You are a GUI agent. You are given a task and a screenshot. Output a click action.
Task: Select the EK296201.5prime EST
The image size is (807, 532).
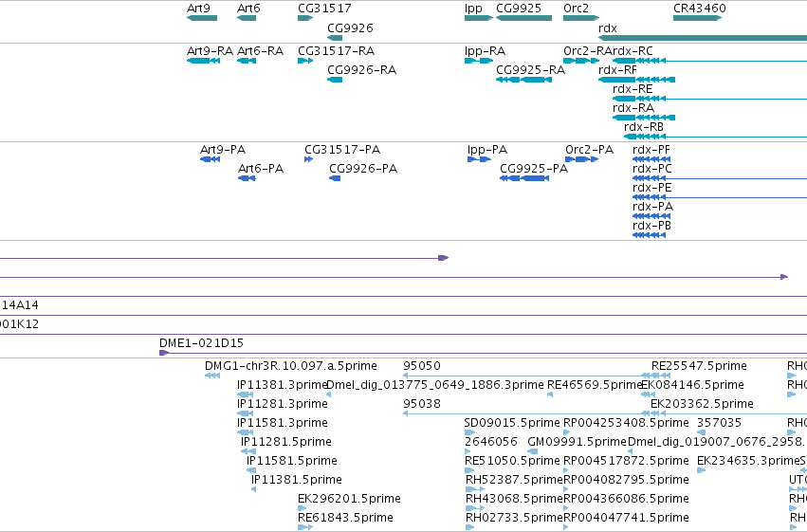point(303,508)
